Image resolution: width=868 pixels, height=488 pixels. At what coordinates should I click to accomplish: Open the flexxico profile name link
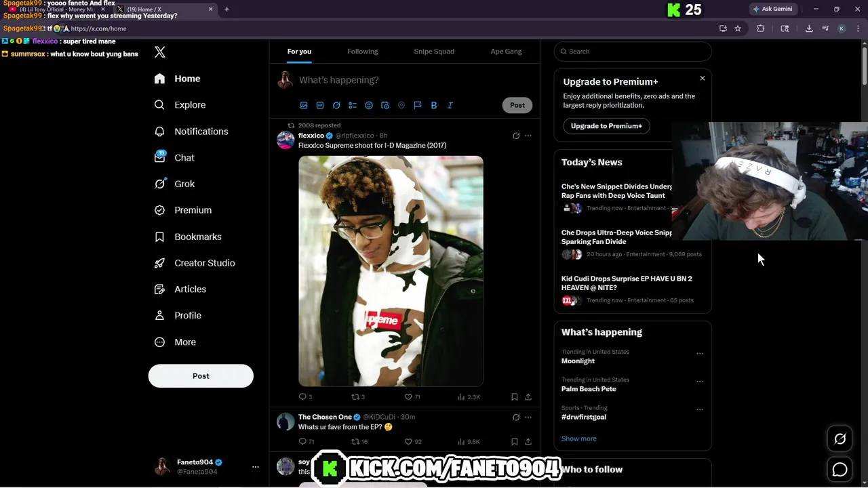click(311, 136)
